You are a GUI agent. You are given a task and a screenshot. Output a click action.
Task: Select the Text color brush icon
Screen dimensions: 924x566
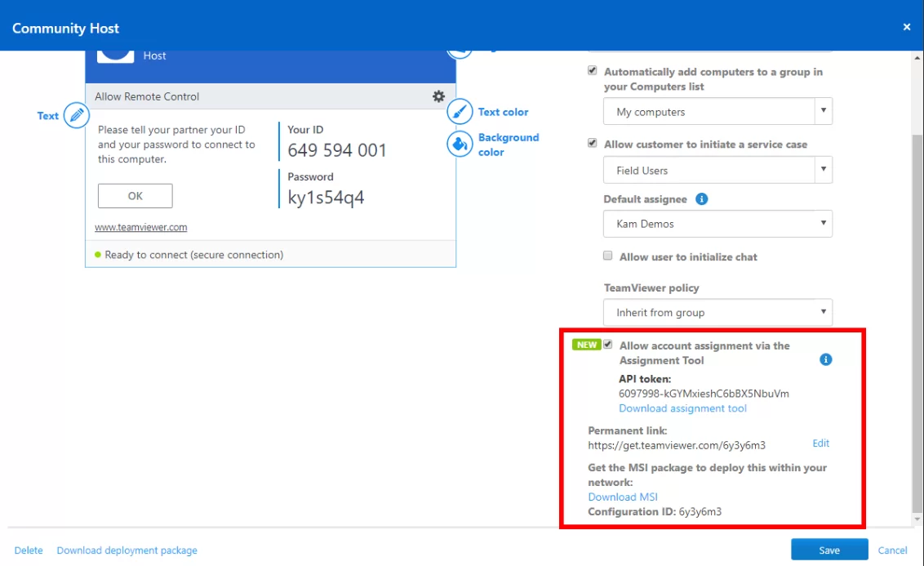point(460,112)
